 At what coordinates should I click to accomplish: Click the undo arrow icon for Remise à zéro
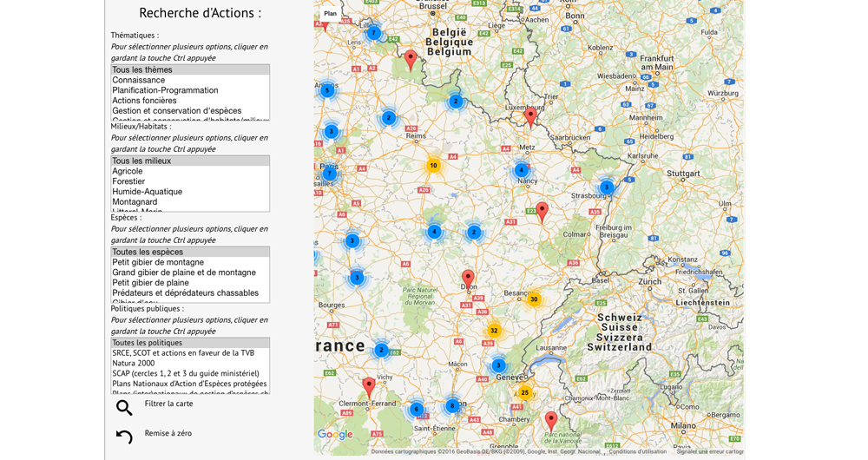[x=124, y=437]
